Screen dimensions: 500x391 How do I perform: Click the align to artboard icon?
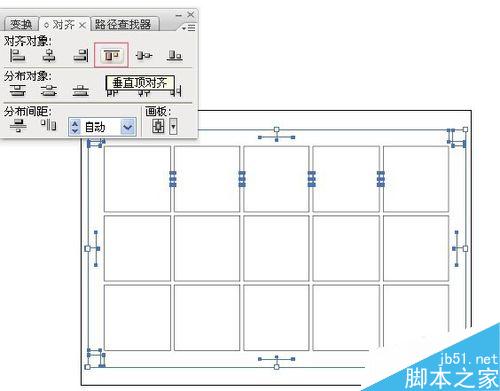158,126
